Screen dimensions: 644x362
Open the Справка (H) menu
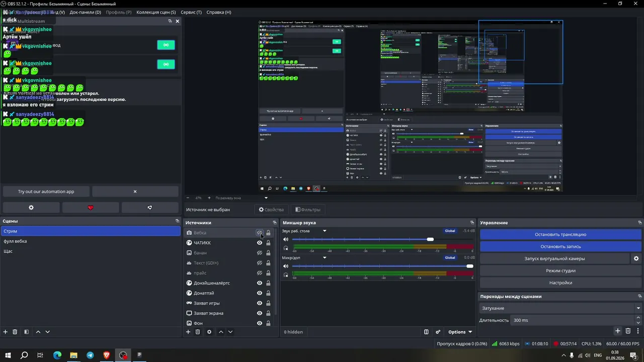[219, 12]
